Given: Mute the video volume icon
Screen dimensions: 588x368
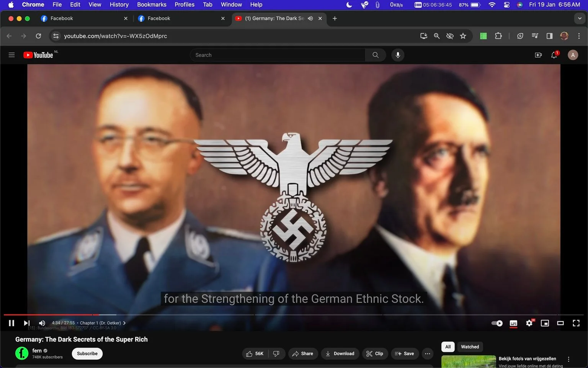Looking at the screenshot, I should [42, 323].
